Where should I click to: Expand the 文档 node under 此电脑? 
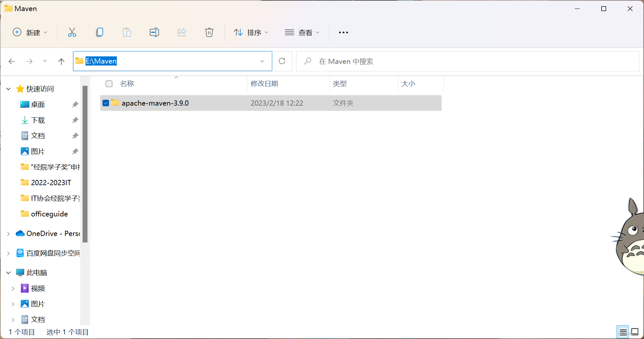(x=13, y=320)
